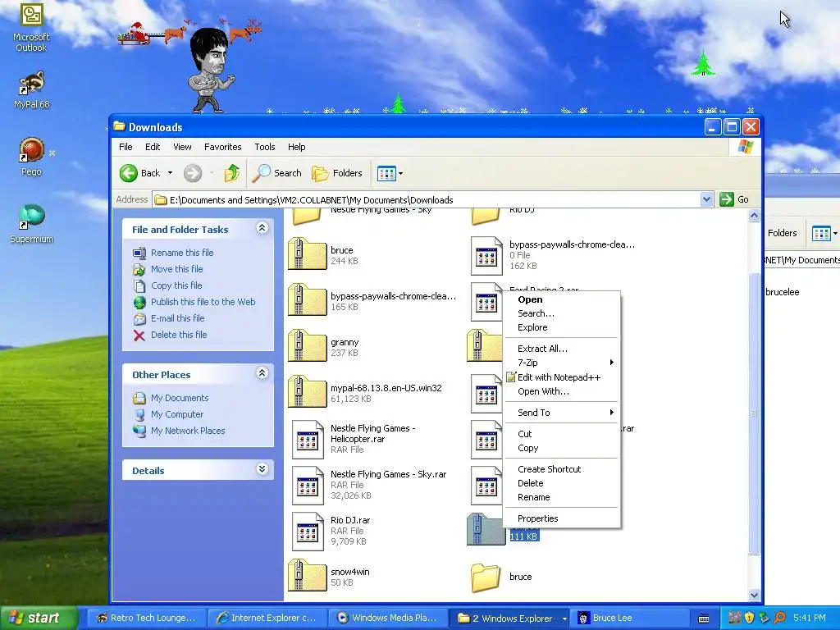Open the File menu

[x=126, y=147]
